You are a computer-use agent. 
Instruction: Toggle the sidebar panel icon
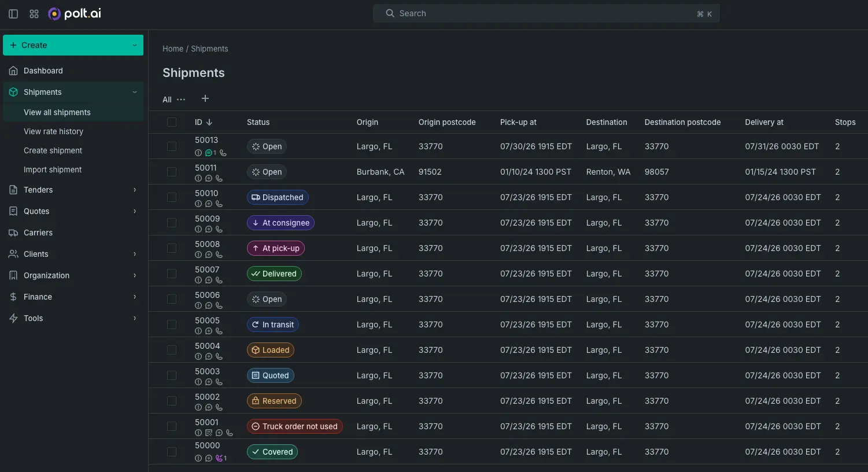13,14
